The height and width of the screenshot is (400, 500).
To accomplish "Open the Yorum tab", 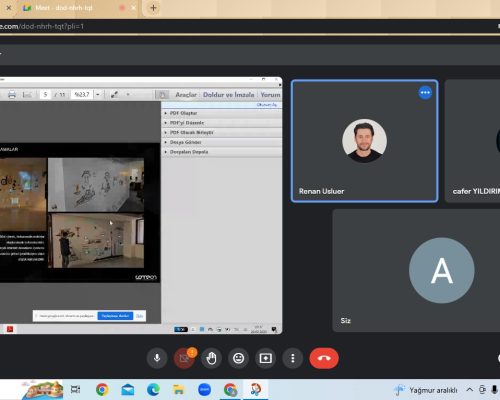I will click(270, 95).
